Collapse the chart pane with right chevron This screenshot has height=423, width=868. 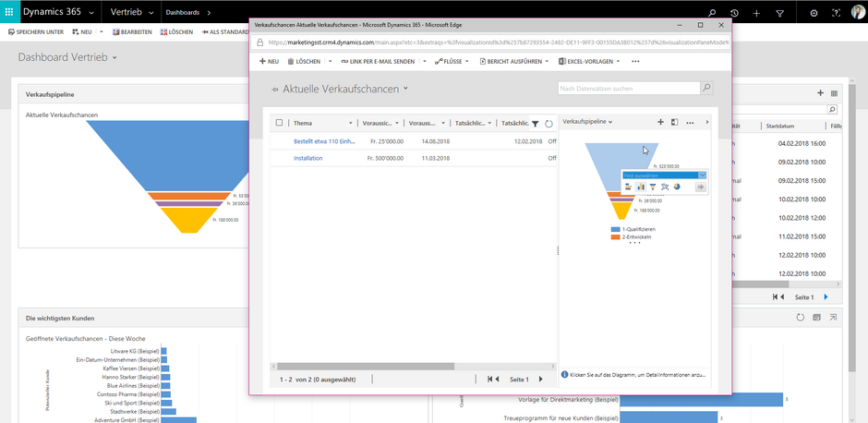point(707,122)
